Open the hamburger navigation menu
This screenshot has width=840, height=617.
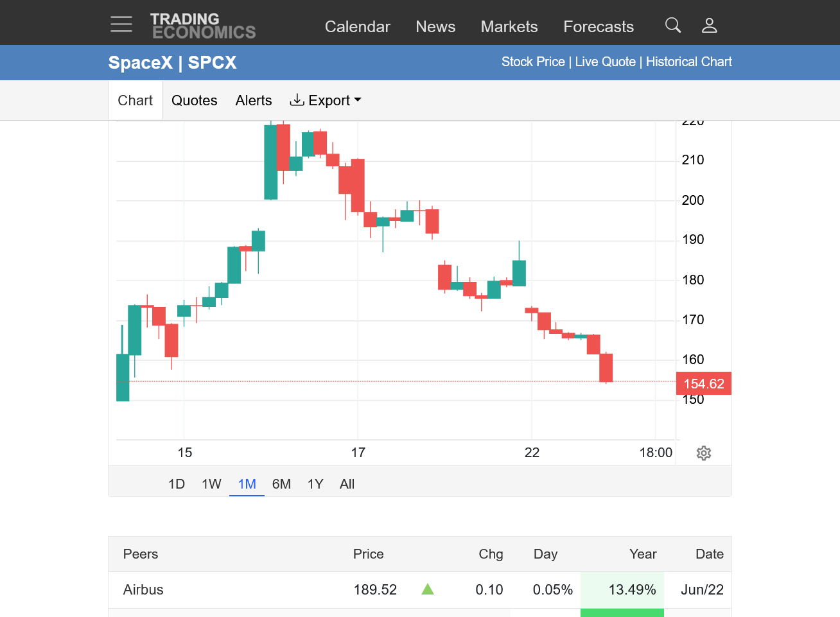pos(121,24)
